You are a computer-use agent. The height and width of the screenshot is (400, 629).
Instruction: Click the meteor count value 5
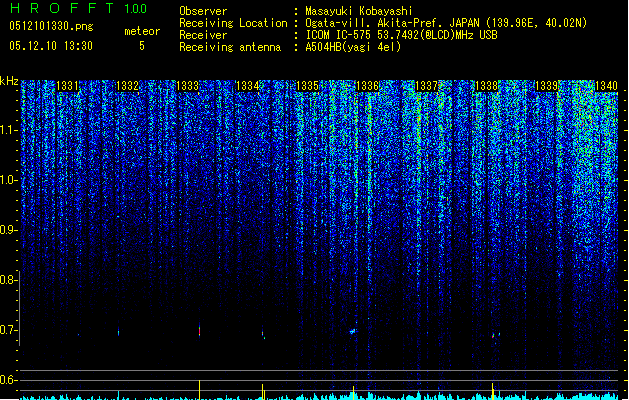[x=142, y=46]
